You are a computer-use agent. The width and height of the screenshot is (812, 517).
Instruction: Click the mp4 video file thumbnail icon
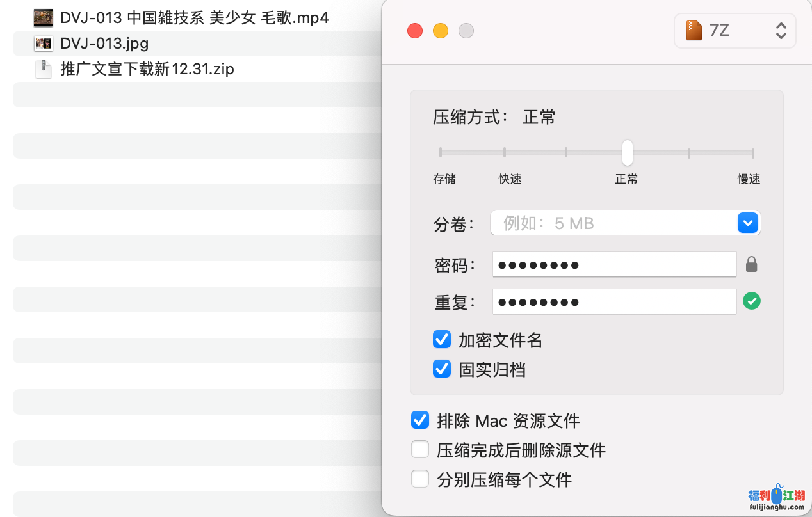43,18
